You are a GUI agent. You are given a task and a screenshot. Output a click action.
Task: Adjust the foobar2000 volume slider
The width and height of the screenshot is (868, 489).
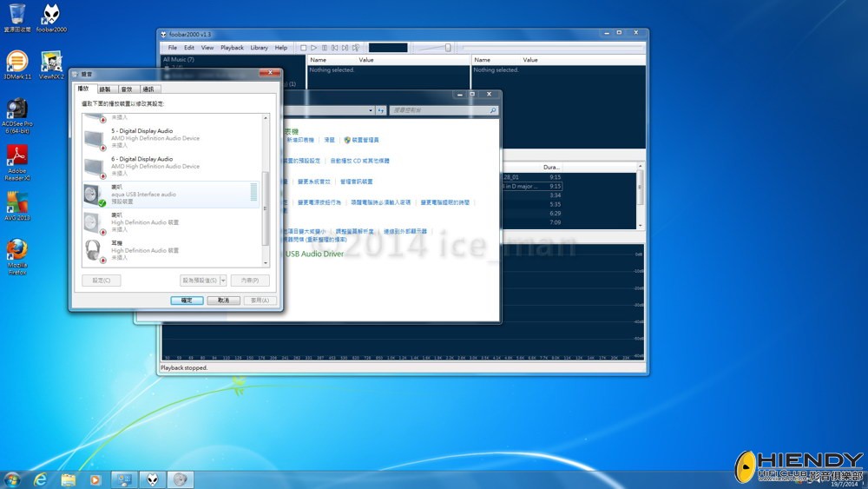[448, 48]
